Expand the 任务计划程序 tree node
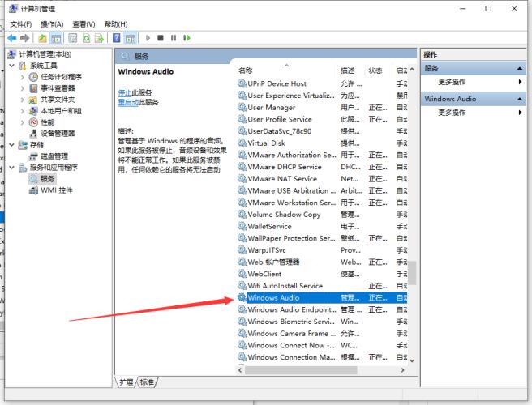The image size is (532, 405). click(x=22, y=77)
